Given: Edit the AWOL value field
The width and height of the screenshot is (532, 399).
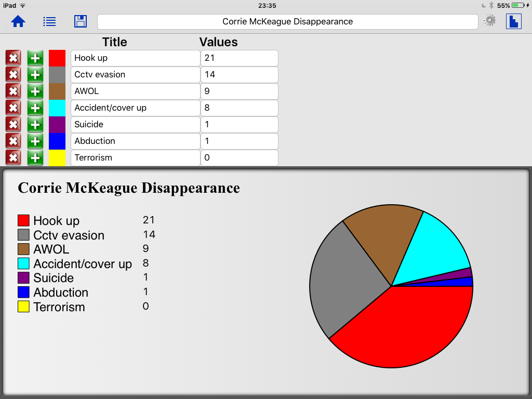Looking at the screenshot, I should (239, 91).
